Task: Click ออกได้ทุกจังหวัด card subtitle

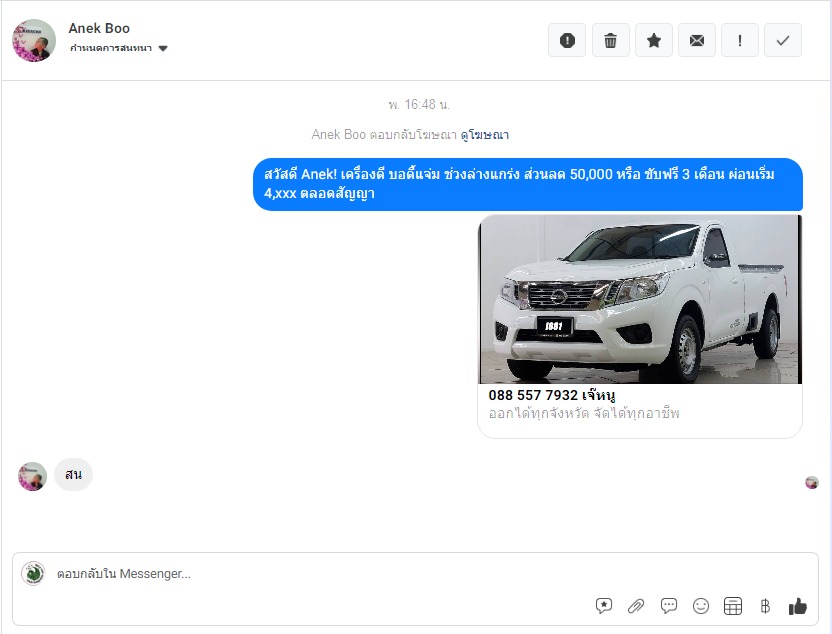Action: tap(584, 413)
